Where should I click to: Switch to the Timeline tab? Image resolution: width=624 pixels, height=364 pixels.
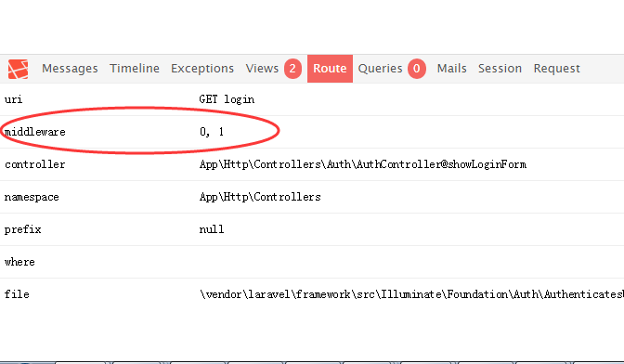click(135, 69)
